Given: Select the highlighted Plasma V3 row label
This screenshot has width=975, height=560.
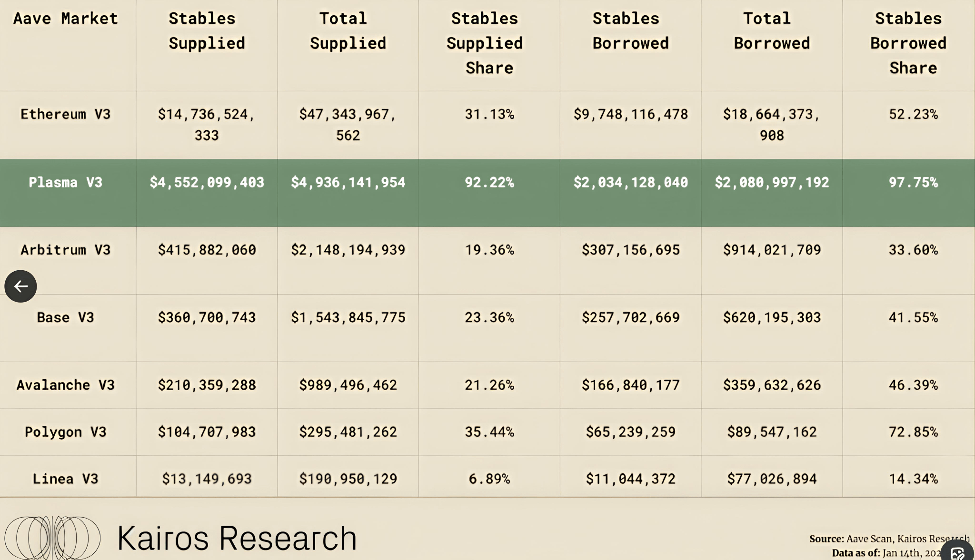Looking at the screenshot, I should [66, 182].
